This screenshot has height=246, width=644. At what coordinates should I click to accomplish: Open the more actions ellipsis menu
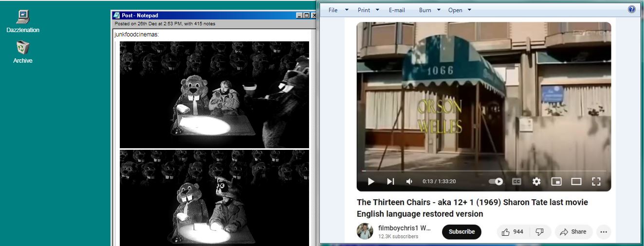pos(604,232)
